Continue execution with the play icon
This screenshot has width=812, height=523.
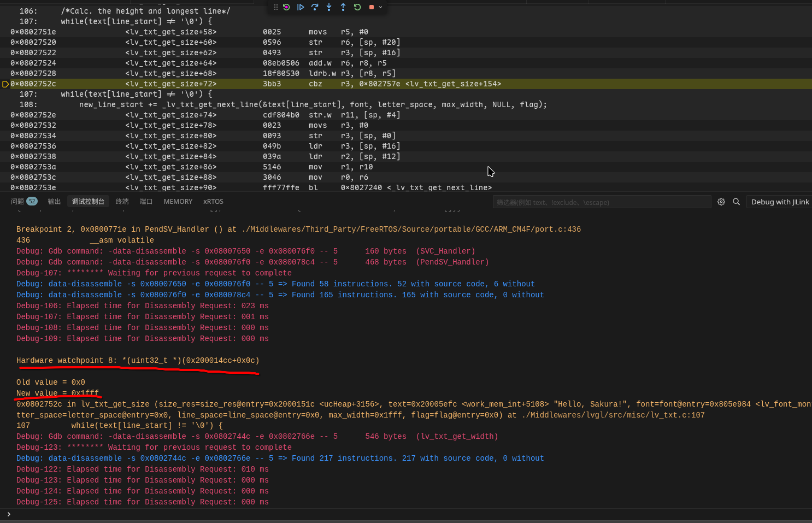click(x=301, y=7)
